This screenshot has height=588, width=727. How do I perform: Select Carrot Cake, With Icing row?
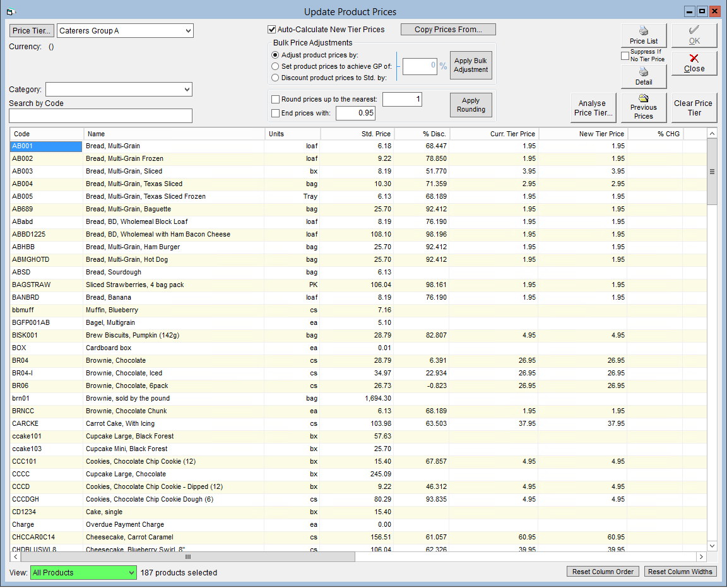(x=358, y=423)
